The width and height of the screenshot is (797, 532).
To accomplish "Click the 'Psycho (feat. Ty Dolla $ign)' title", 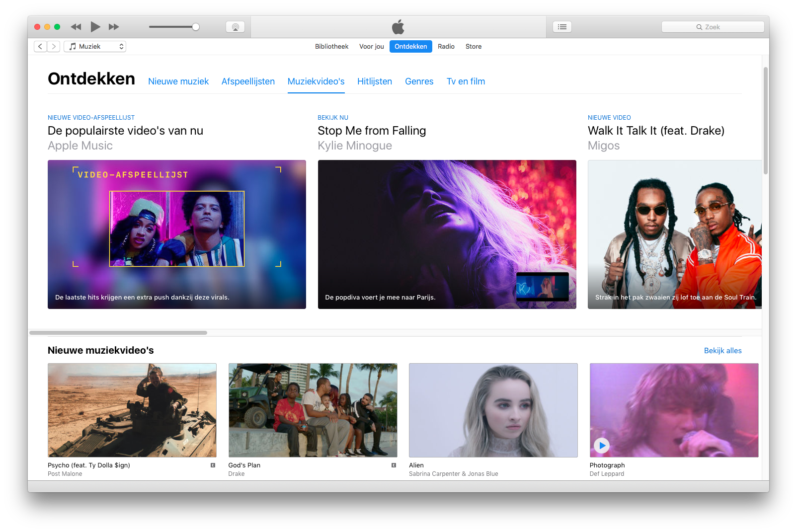I will tap(89, 465).
